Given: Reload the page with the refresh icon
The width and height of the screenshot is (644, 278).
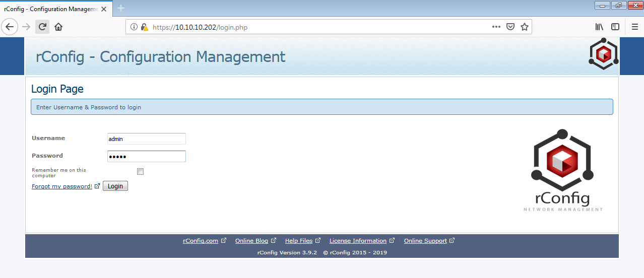Looking at the screenshot, I should pyautogui.click(x=42, y=27).
